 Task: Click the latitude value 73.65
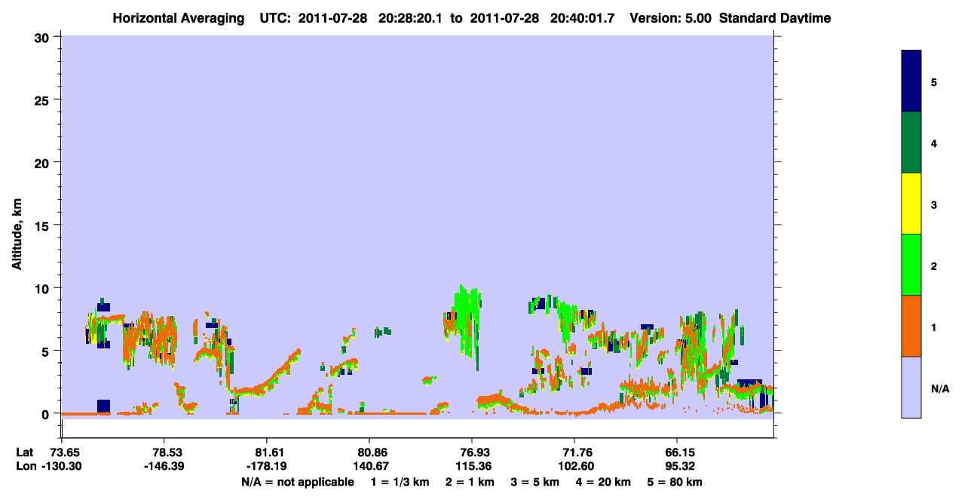(x=65, y=452)
